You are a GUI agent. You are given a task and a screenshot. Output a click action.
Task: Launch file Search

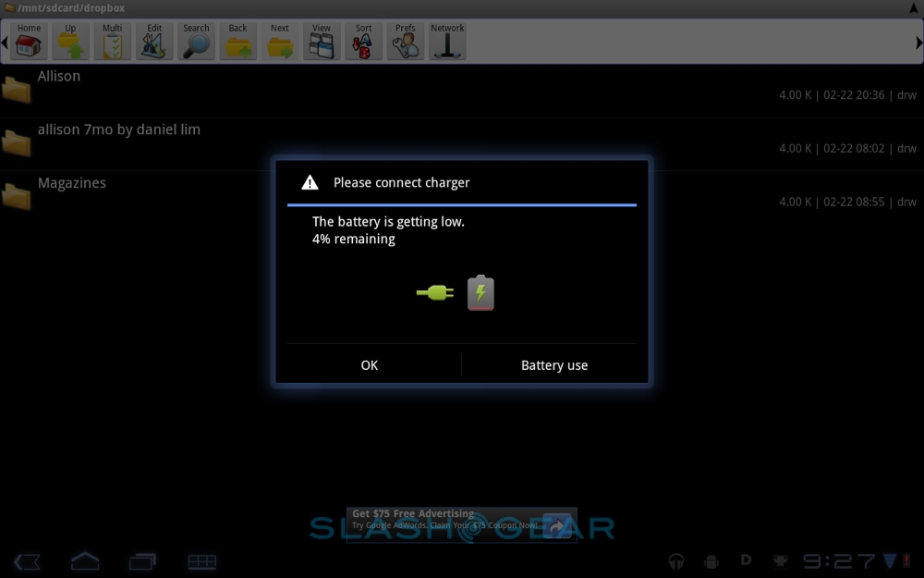196,41
